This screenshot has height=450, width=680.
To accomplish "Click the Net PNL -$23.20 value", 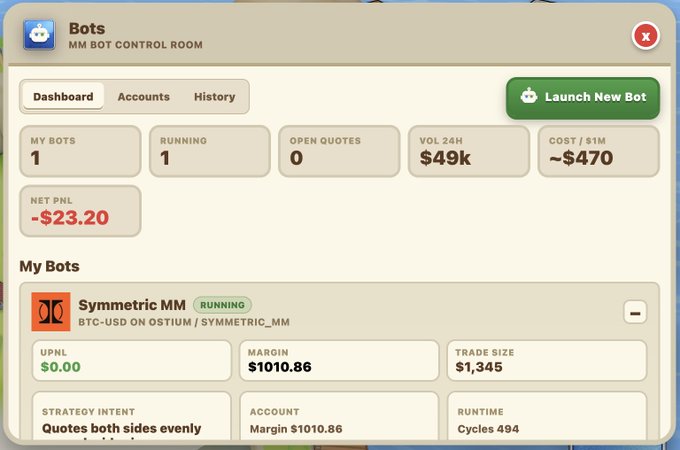I will click(x=70, y=218).
